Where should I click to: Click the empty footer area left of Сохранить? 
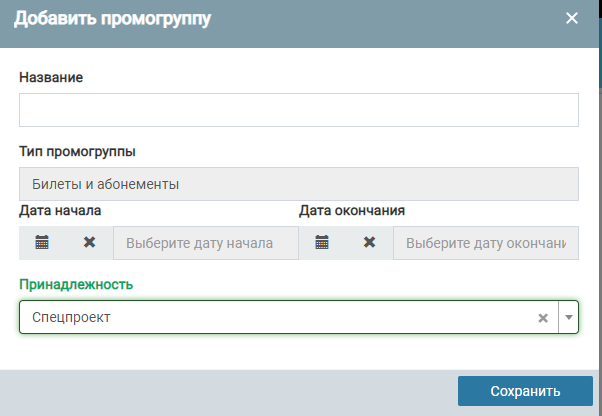220,391
